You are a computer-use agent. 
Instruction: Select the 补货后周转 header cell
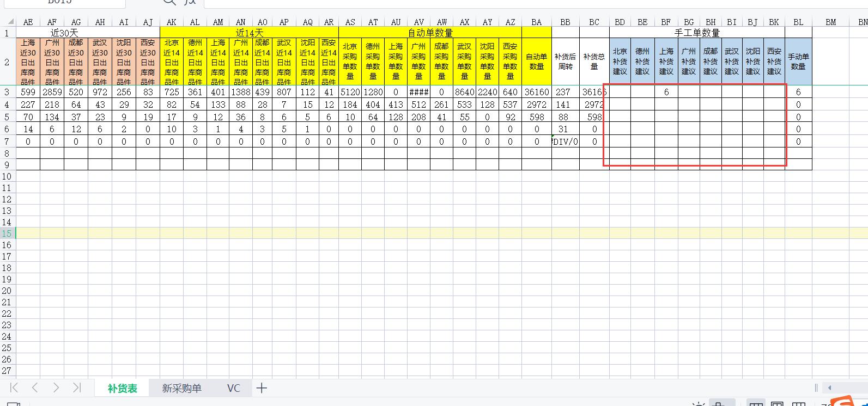566,61
